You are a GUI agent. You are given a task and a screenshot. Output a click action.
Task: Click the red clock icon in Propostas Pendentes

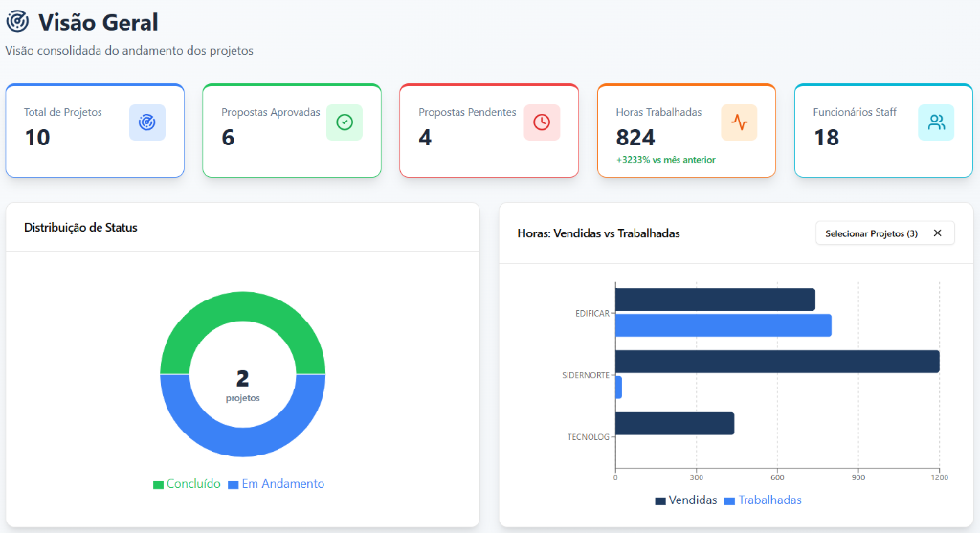542,122
